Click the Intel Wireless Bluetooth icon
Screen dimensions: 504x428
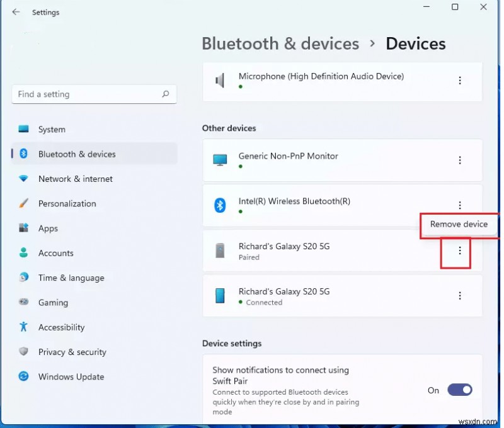pyautogui.click(x=220, y=205)
